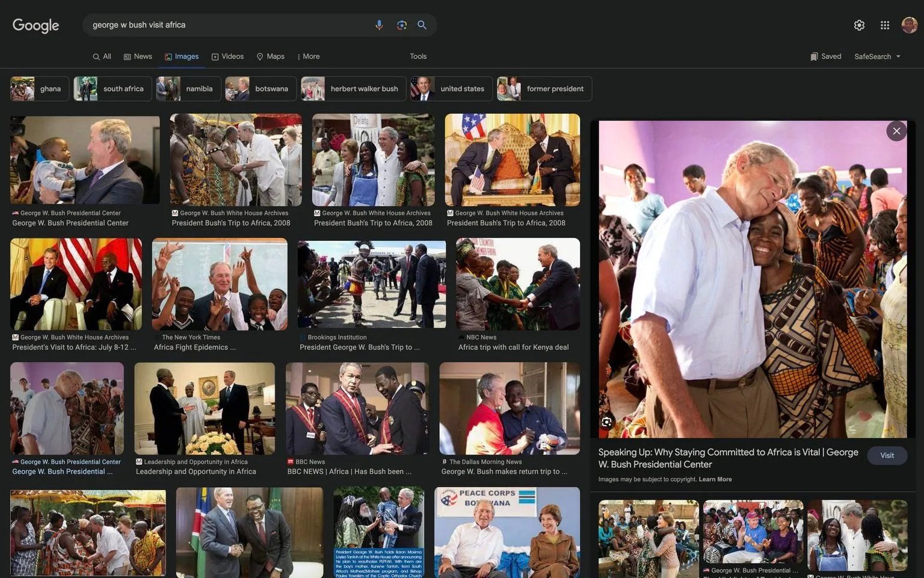Click inside the search query field

click(x=229, y=25)
